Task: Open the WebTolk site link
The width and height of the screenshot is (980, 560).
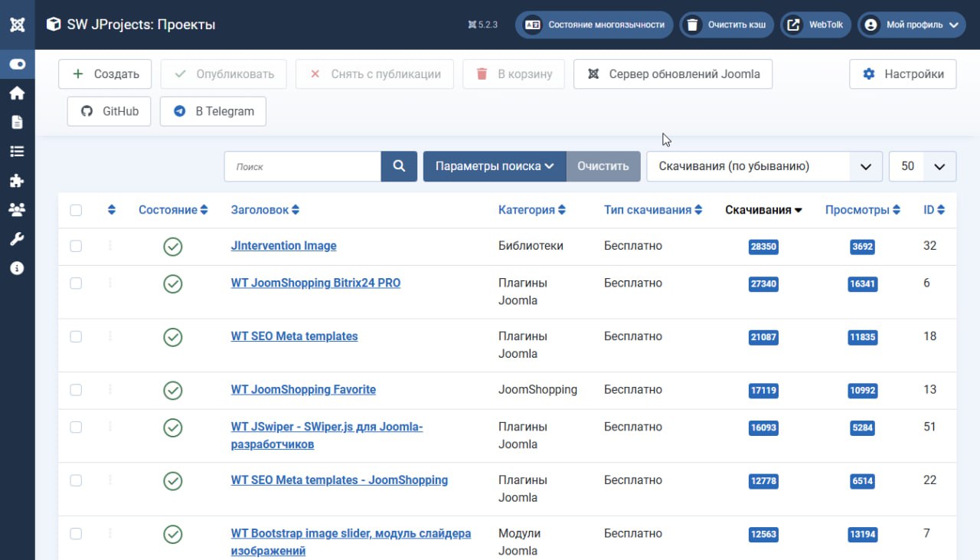Action: [x=816, y=25]
